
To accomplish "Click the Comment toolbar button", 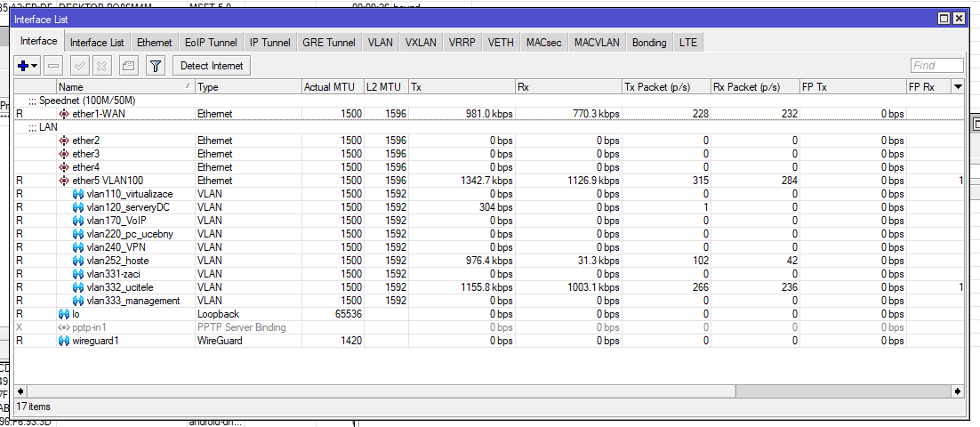I will coord(128,65).
